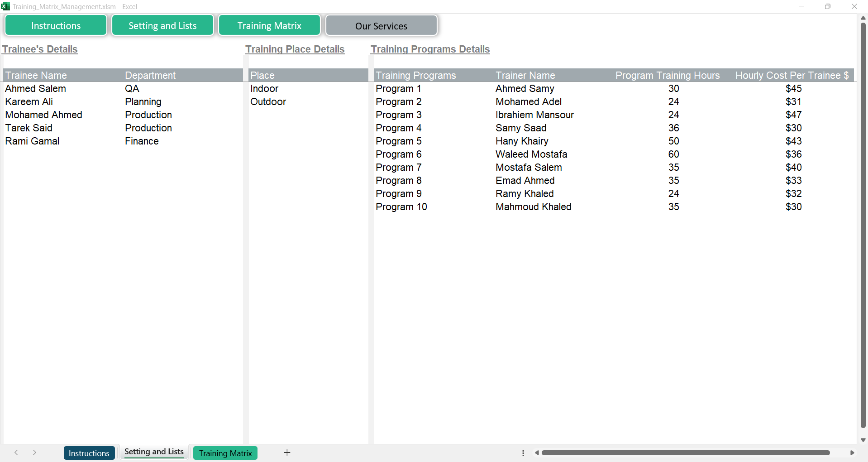The height and width of the screenshot is (462, 868).
Task: Click the previous sheet navigation arrow
Action: point(16,452)
